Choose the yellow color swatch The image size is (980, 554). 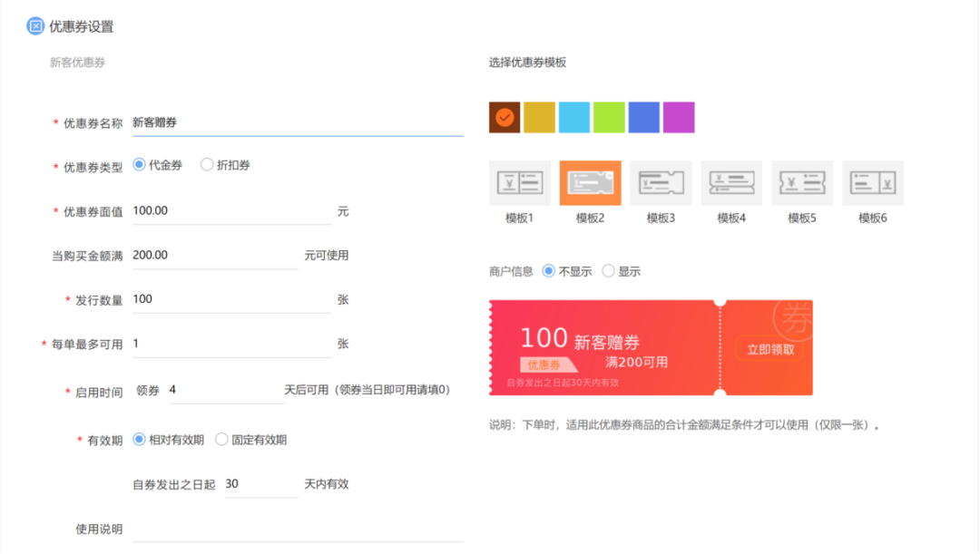[539, 118]
